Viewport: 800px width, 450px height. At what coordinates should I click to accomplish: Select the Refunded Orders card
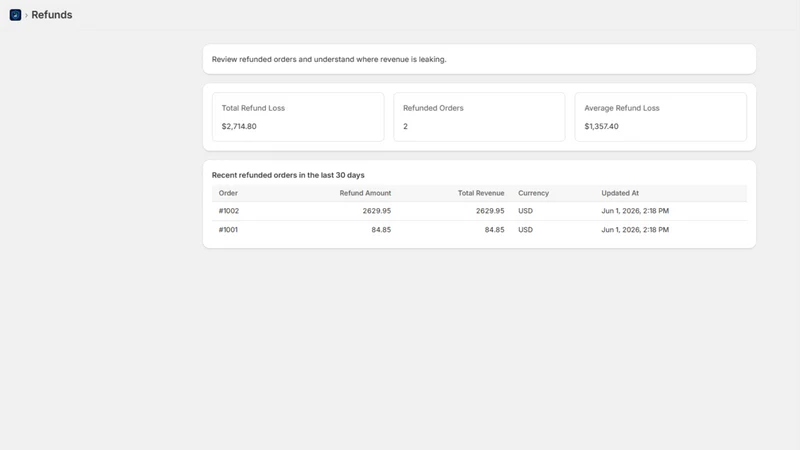pyautogui.click(x=479, y=117)
